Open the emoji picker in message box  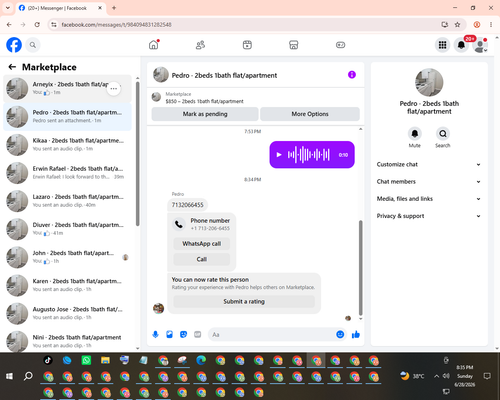click(x=340, y=334)
